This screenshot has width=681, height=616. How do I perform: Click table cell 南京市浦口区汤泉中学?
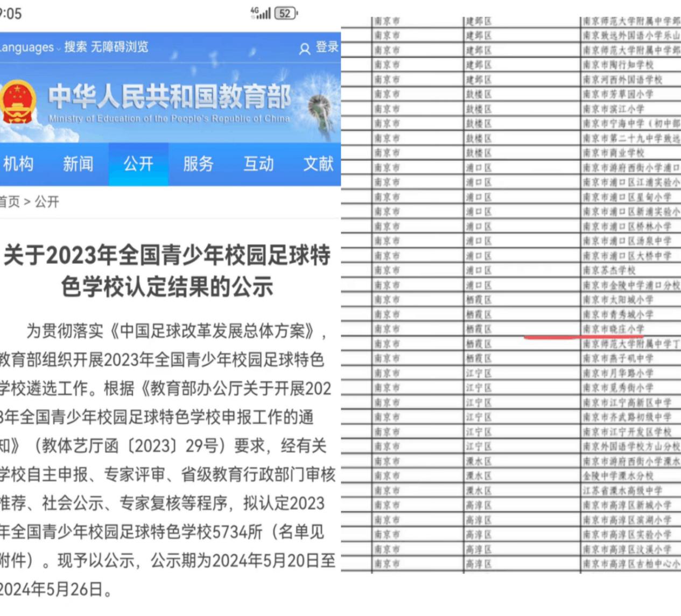(627, 241)
